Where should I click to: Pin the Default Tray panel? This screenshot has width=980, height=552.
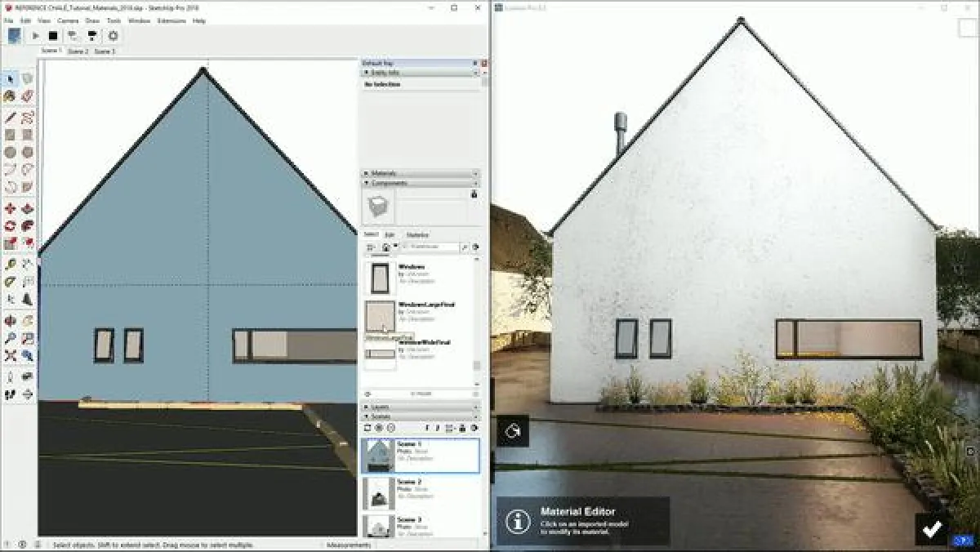474,63
